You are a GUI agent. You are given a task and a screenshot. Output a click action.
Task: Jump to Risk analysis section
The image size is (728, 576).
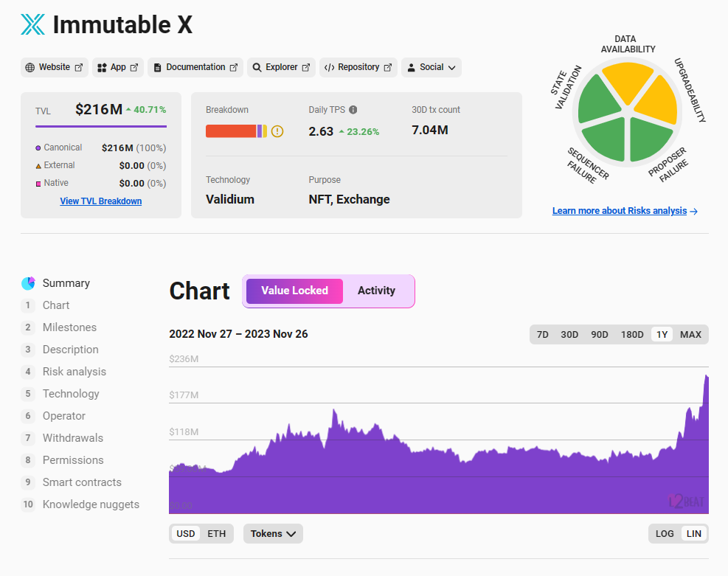point(63,372)
